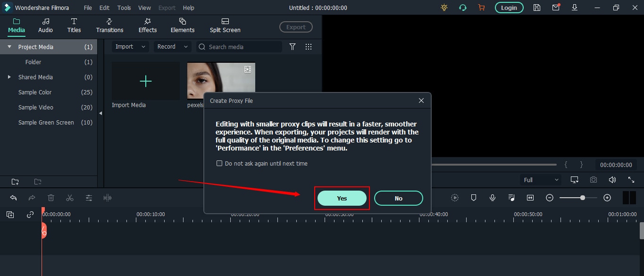644x276 pixels.
Task: Click the fullscreen expand arrows icon
Action: point(631,180)
